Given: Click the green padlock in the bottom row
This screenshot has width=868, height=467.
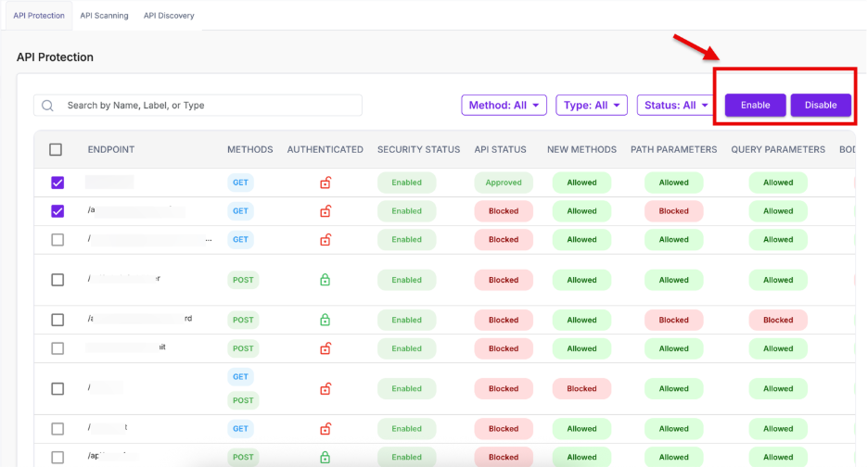Looking at the screenshot, I should [x=325, y=457].
